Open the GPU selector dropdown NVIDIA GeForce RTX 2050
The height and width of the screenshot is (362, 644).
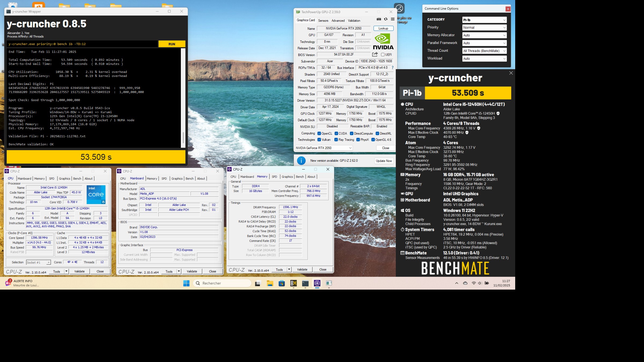pos(324,148)
